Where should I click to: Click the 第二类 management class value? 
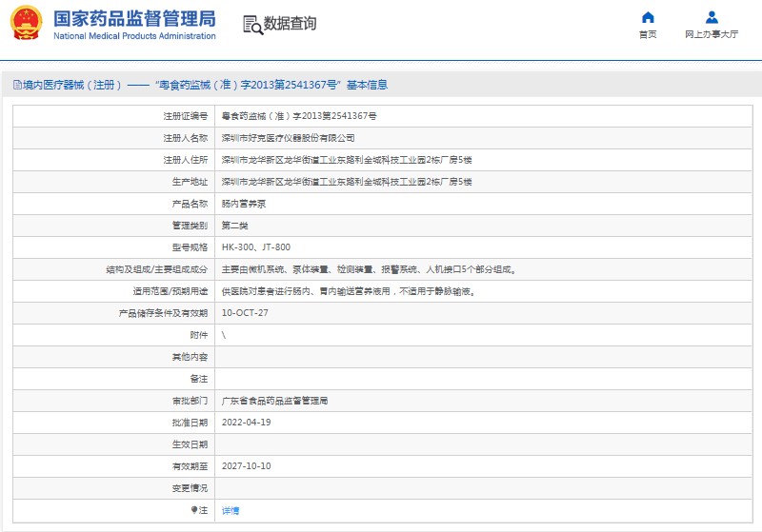pyautogui.click(x=234, y=226)
